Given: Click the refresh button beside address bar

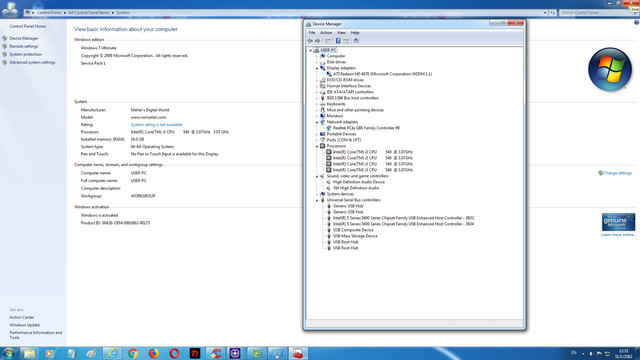Looking at the screenshot, I should click(552, 13).
